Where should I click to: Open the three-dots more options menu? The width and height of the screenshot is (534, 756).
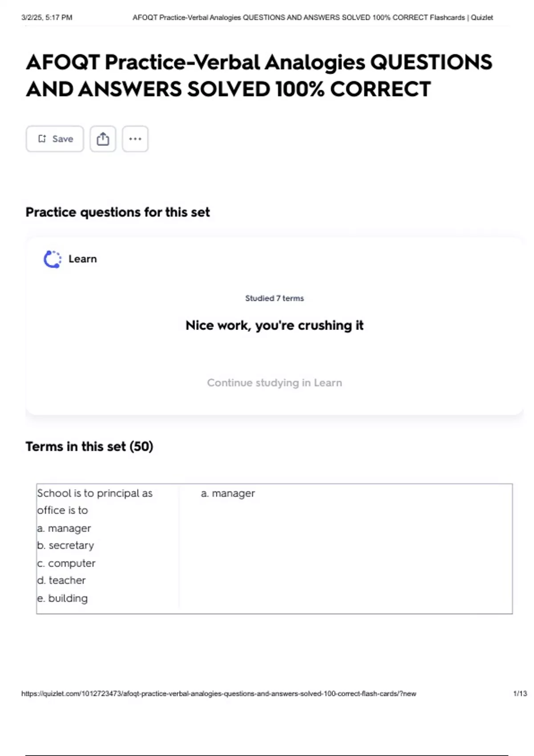point(135,139)
